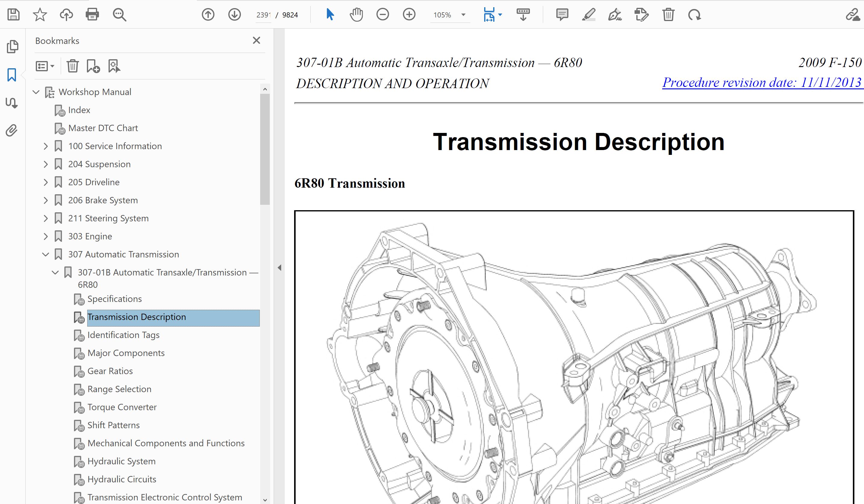Screen dimensions: 864x504
Task: Click the Zoom in plus icon
Action: click(x=409, y=15)
